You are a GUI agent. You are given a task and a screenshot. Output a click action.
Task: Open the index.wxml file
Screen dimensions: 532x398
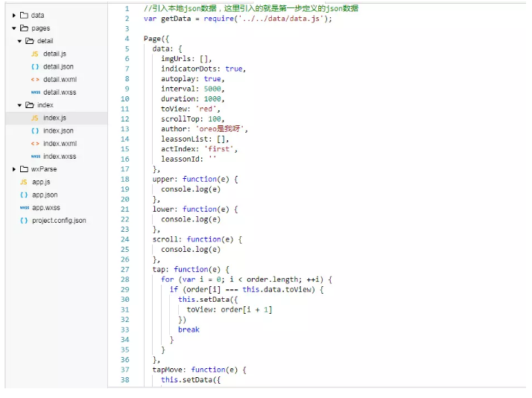pos(60,144)
